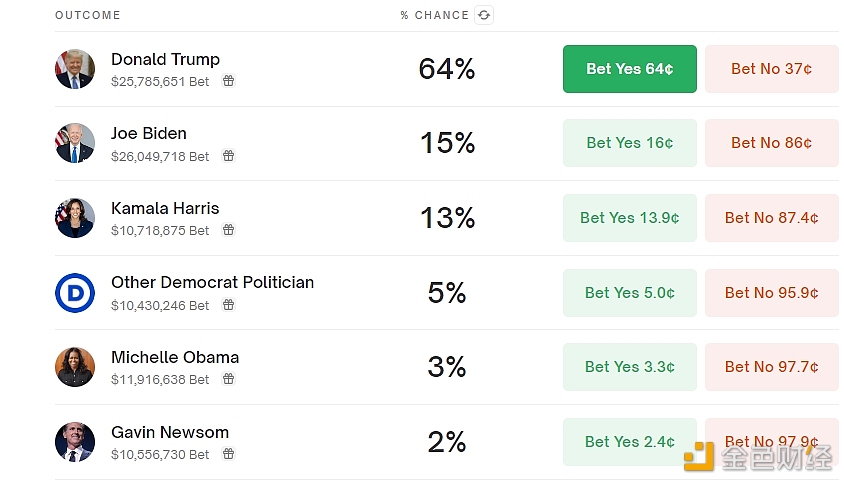Viewport: 844px width, 483px height.
Task: Choose Bet No 37¢ for Trump
Action: pyautogui.click(x=772, y=69)
